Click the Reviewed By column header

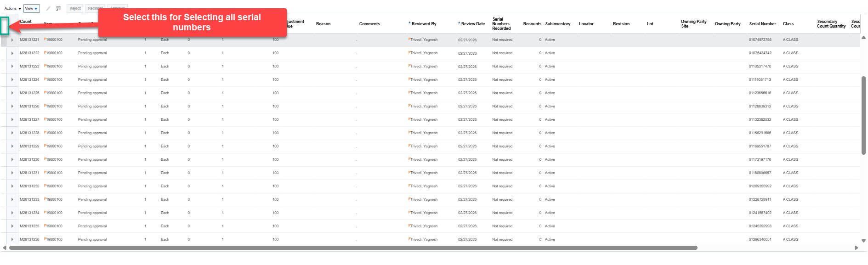tap(424, 24)
